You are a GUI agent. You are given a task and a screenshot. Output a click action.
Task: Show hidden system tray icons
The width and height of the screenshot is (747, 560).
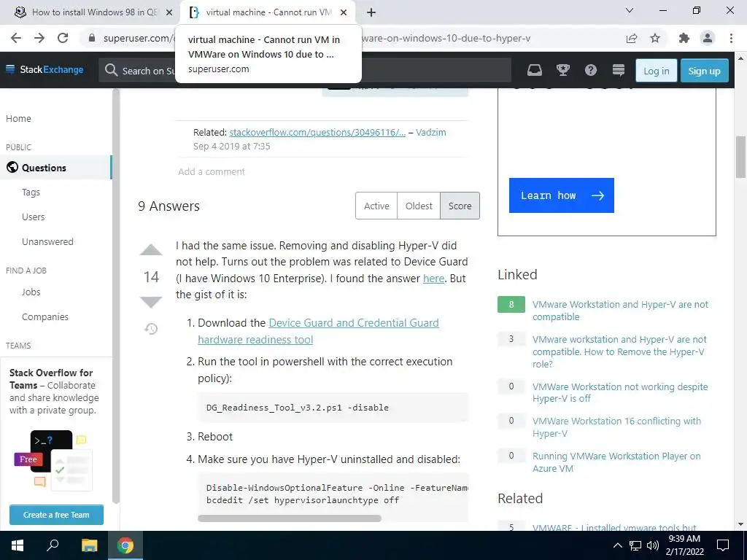617,545
